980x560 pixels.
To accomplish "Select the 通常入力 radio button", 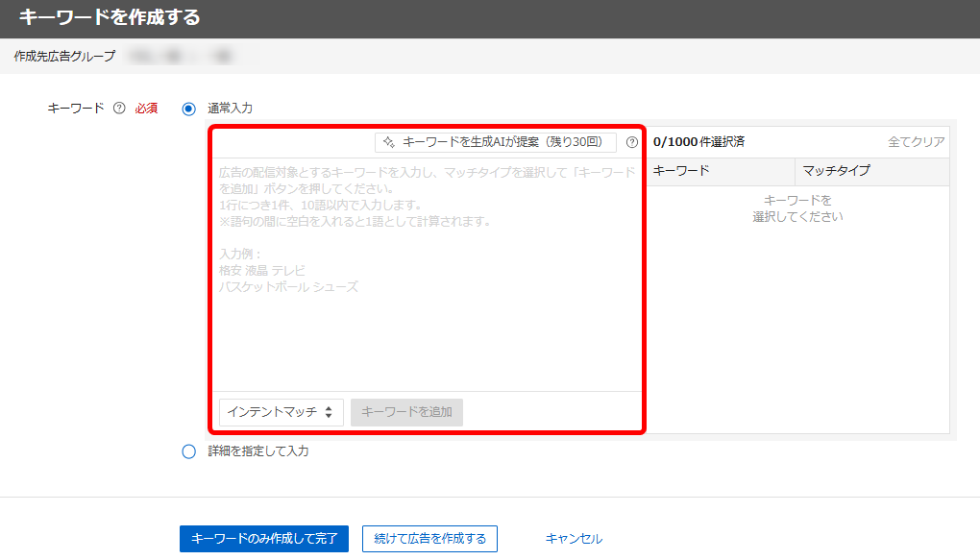I will click(x=188, y=109).
